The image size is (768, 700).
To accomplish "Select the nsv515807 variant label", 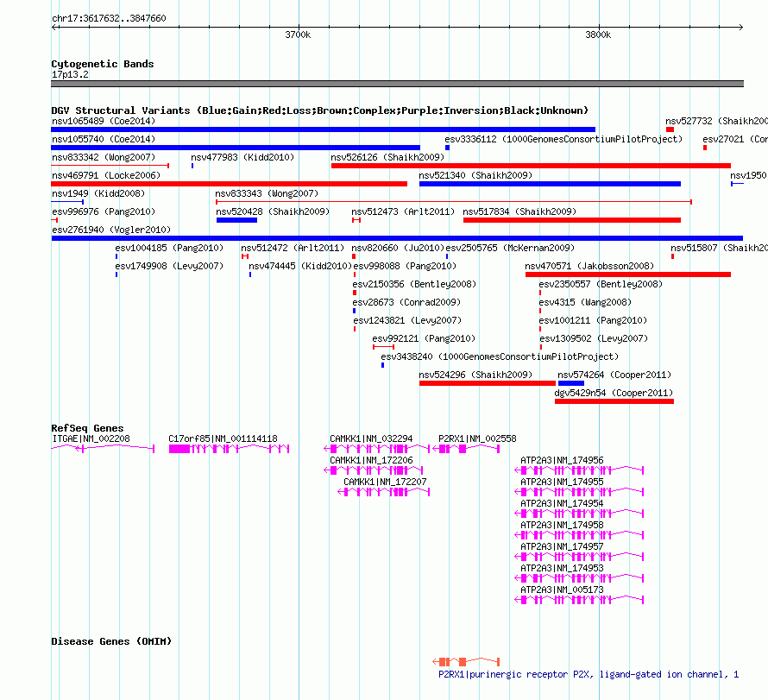I will 719,248.
